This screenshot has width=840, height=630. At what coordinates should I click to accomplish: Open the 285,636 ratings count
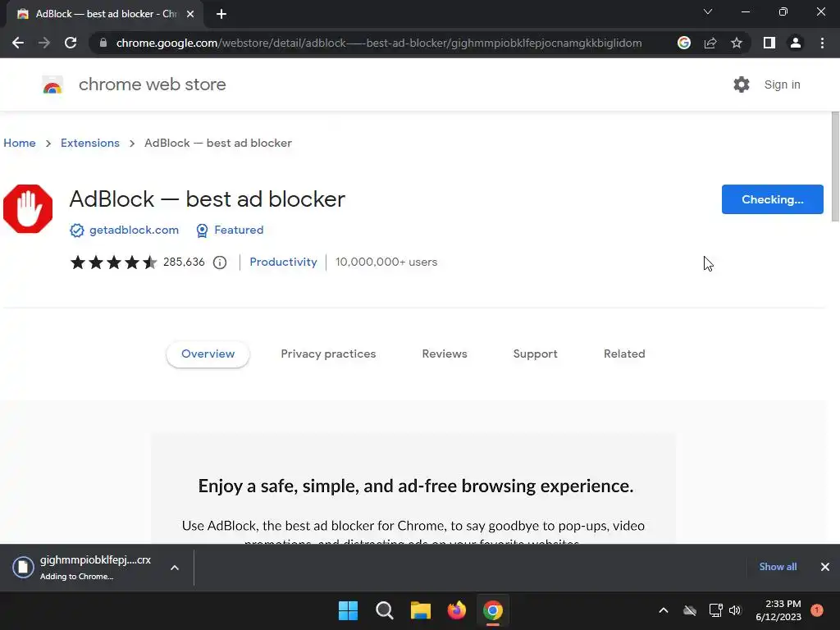[184, 262]
